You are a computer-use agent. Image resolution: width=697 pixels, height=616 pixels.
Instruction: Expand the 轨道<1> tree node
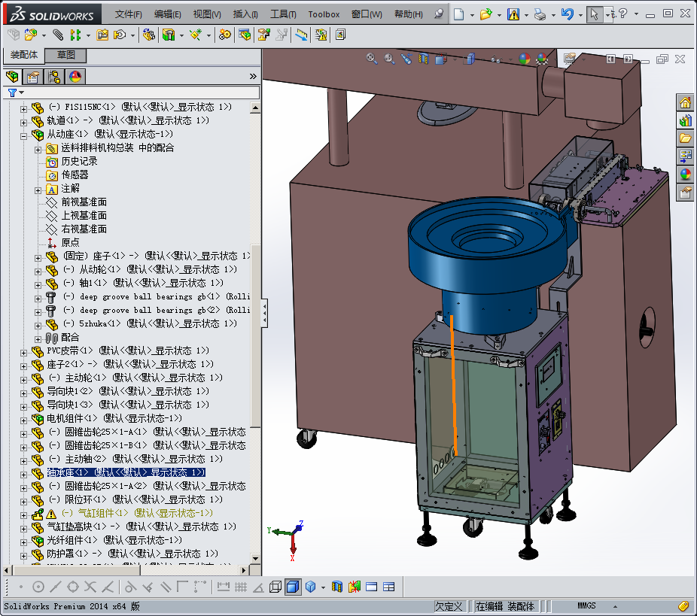pyautogui.click(x=23, y=123)
